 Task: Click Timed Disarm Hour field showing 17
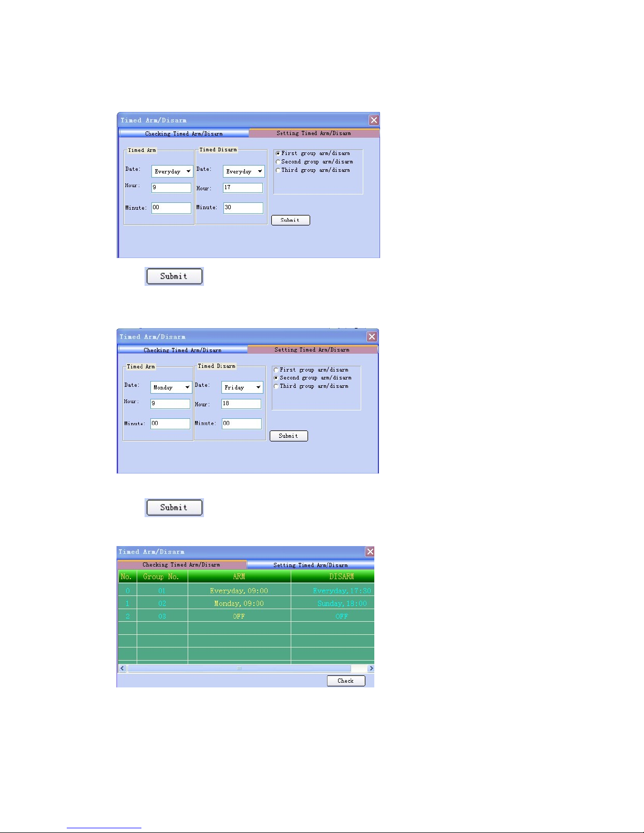[243, 188]
